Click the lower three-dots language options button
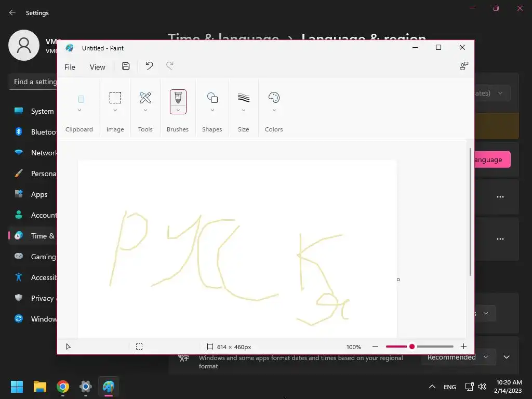This screenshot has height=399, width=532. tap(500, 239)
